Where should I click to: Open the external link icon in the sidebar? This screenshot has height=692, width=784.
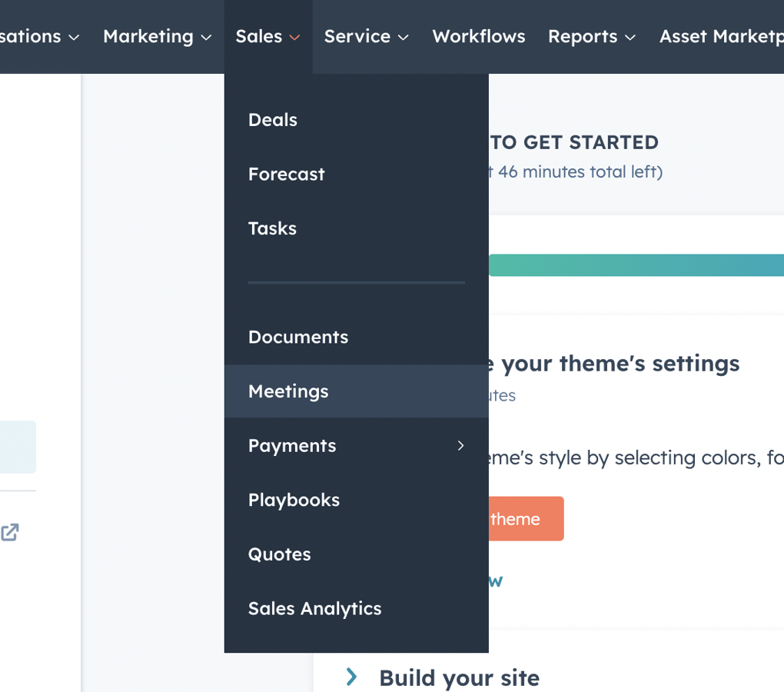[x=11, y=532]
